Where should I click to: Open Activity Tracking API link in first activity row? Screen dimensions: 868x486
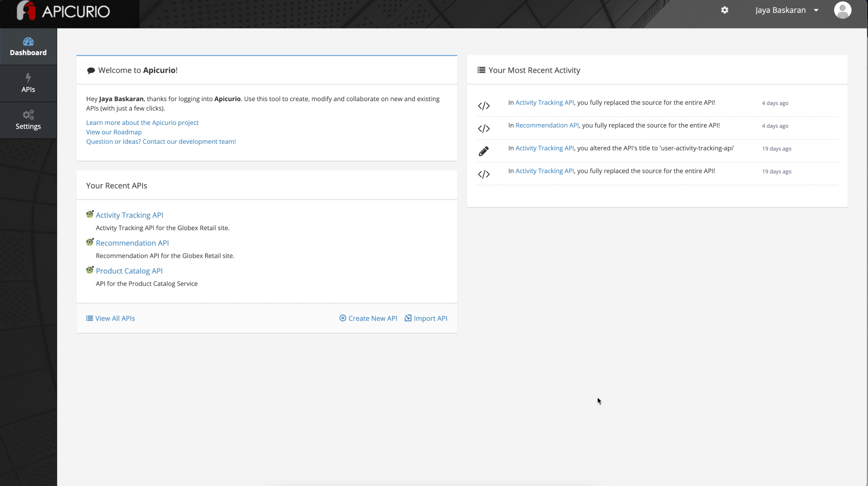pos(544,102)
